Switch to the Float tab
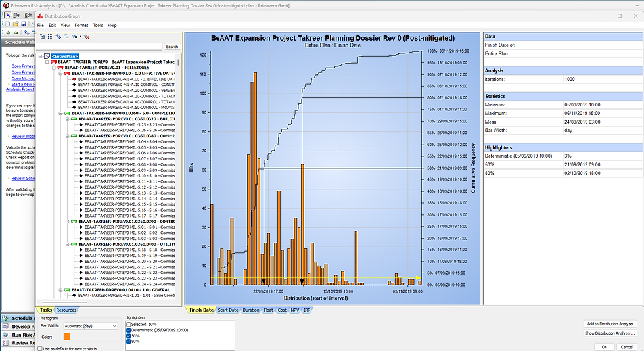644x351 pixels. coord(268,310)
